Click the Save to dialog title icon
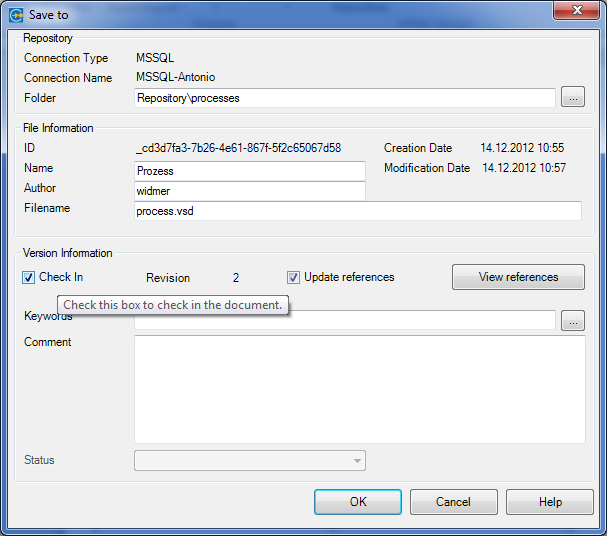Screen dimensions: 607x536 pyautogui.click(x=16, y=15)
